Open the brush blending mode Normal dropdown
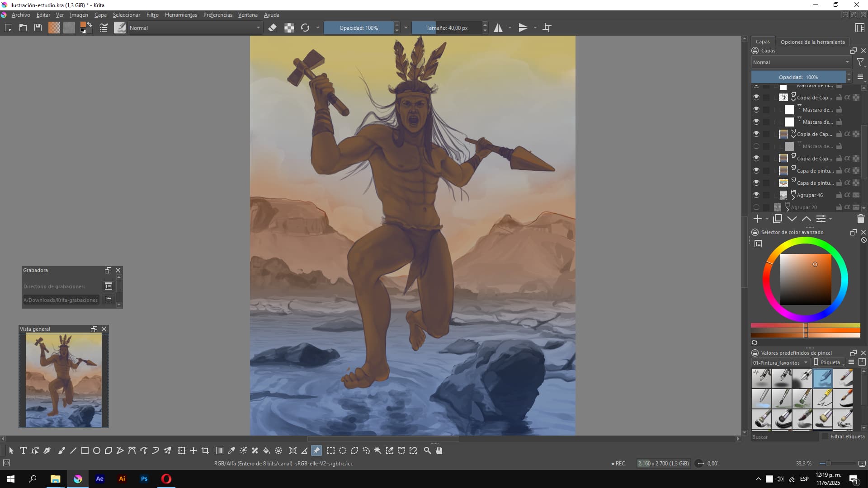The height and width of the screenshot is (488, 868). (x=194, y=28)
